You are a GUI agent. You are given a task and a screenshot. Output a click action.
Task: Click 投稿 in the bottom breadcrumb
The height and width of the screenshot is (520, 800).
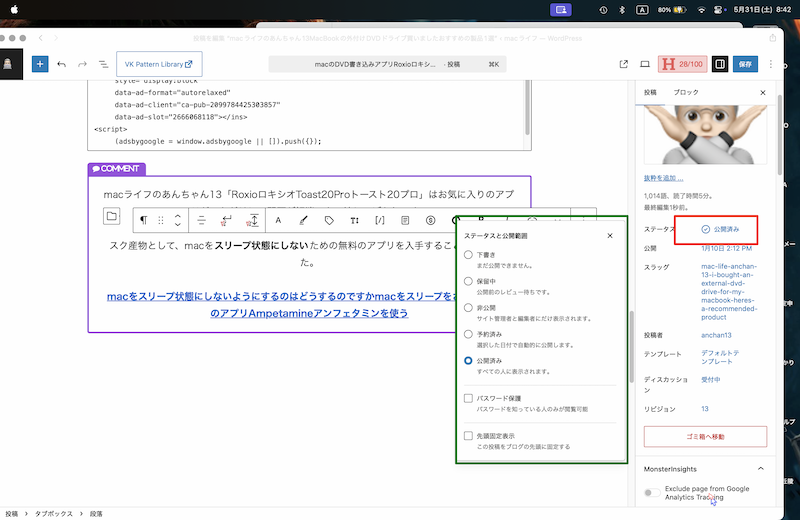coord(11,513)
